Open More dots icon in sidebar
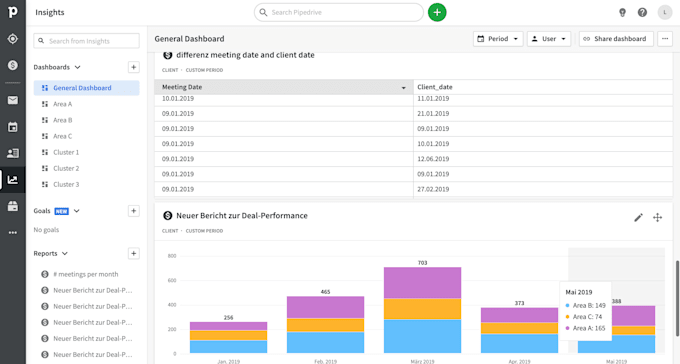 click(x=13, y=233)
